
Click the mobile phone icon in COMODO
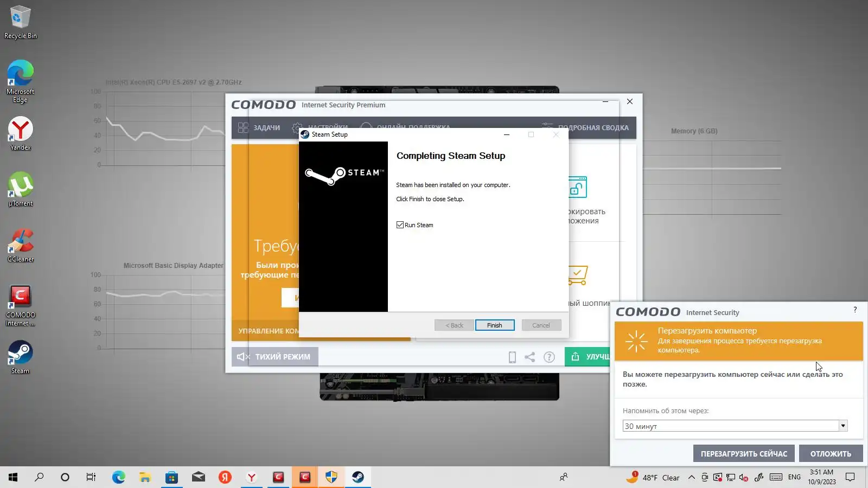point(512,357)
